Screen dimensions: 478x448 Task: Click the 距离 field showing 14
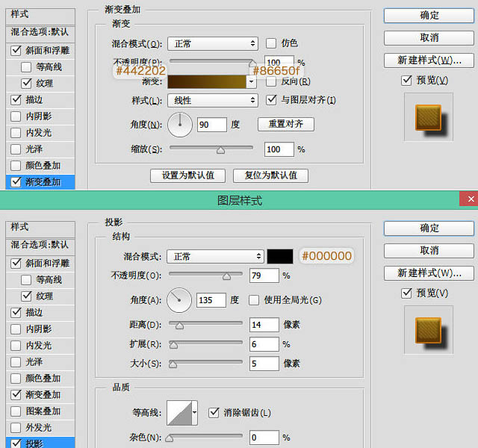[x=264, y=325]
